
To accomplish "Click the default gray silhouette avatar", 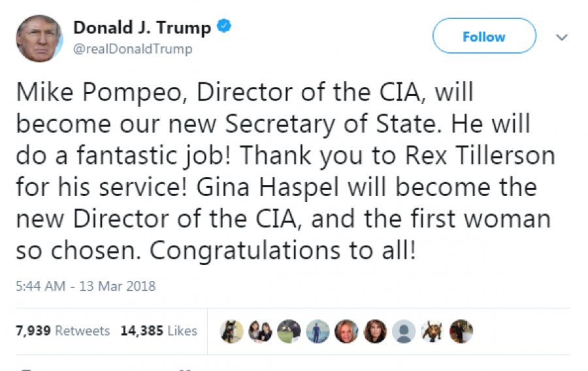I will click(x=404, y=331).
